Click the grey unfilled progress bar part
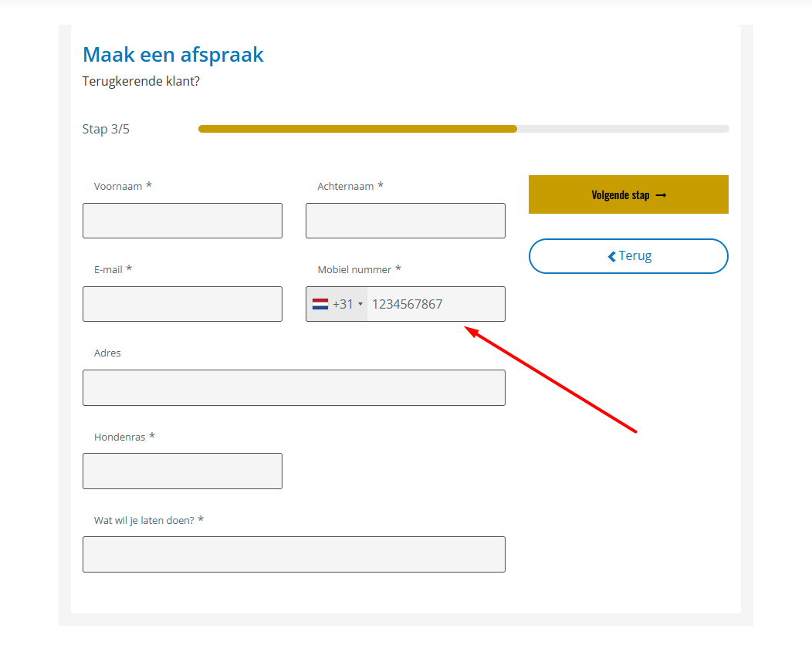Viewport: 812px width, 652px height. 623,129
